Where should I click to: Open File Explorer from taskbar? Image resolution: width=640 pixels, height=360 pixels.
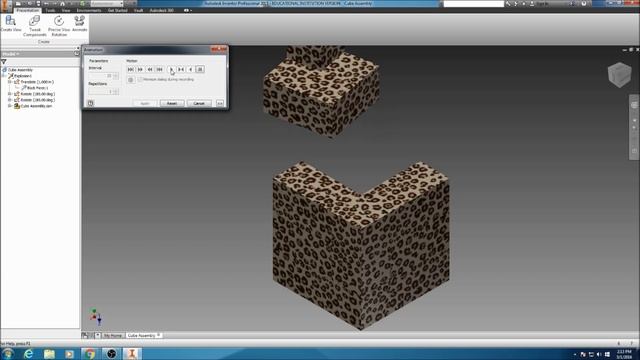[x=49, y=353]
